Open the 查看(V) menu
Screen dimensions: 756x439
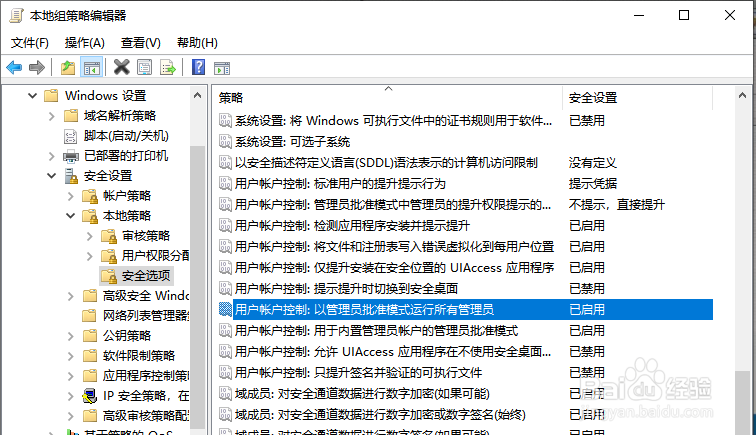(141, 43)
